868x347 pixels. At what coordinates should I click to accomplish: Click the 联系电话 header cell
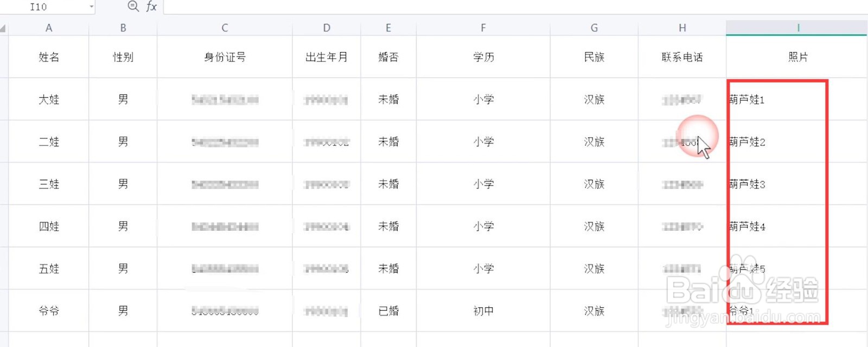click(x=682, y=57)
